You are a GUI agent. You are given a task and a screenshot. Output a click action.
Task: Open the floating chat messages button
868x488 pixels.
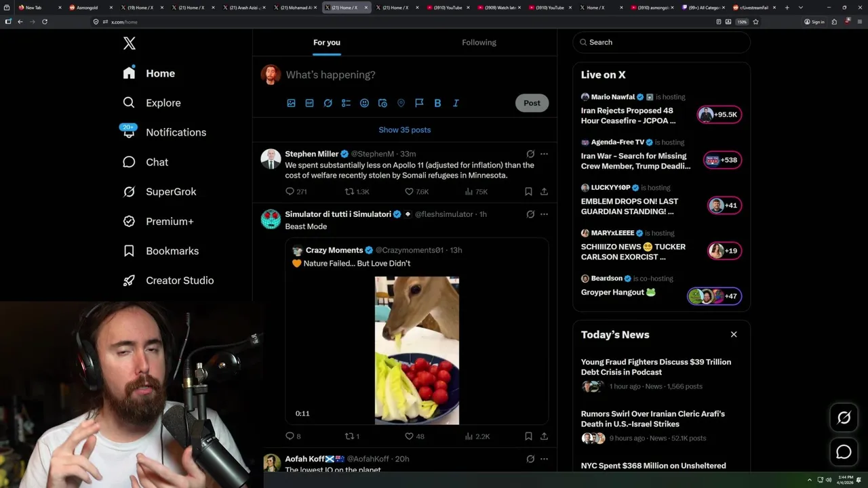coord(844,451)
